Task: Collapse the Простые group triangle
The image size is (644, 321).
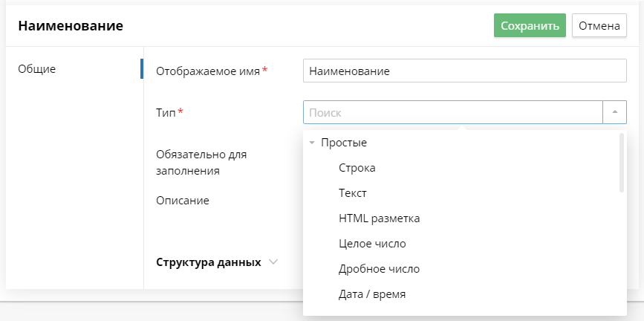Action: pyautogui.click(x=312, y=143)
